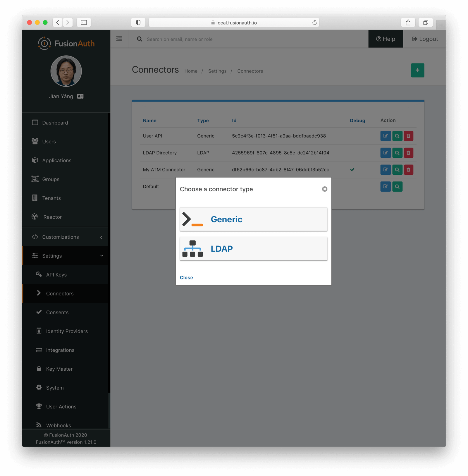View the LDAP Directory connector details
Image resolution: width=468 pixels, height=476 pixels.
coord(397,153)
